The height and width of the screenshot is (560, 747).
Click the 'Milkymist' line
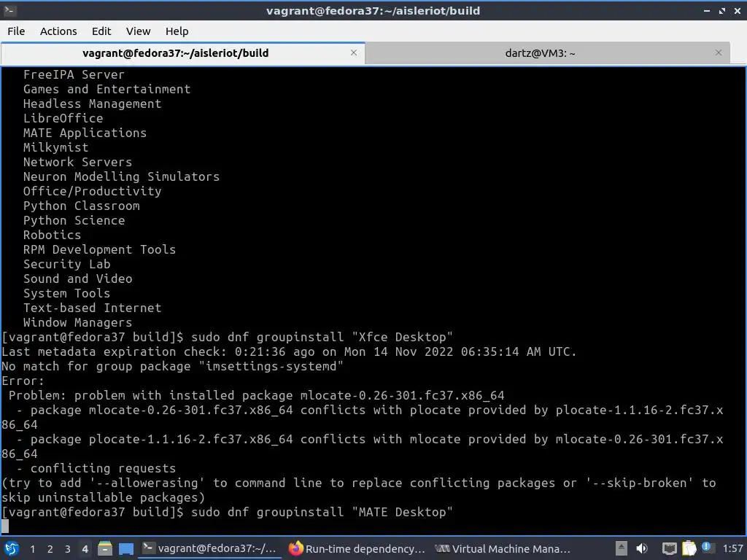pyautogui.click(x=55, y=147)
